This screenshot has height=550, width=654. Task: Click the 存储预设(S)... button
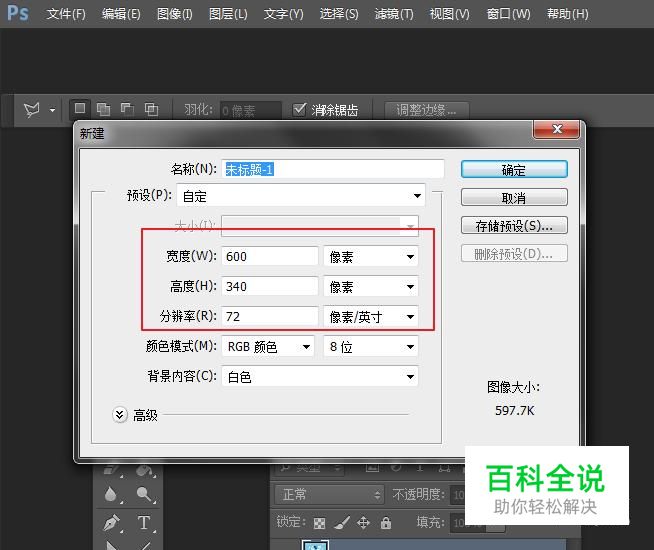(x=514, y=226)
